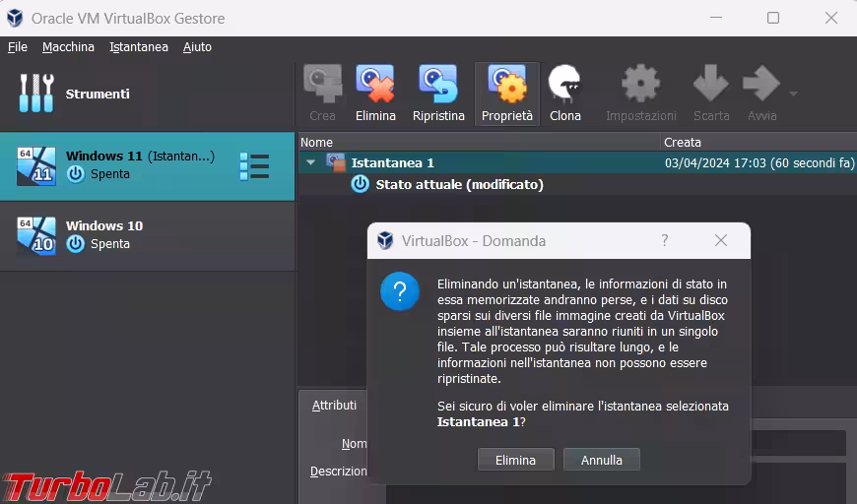Click the Crea snapshot camera icon
Screen dimensions: 857x504
coord(322,87)
